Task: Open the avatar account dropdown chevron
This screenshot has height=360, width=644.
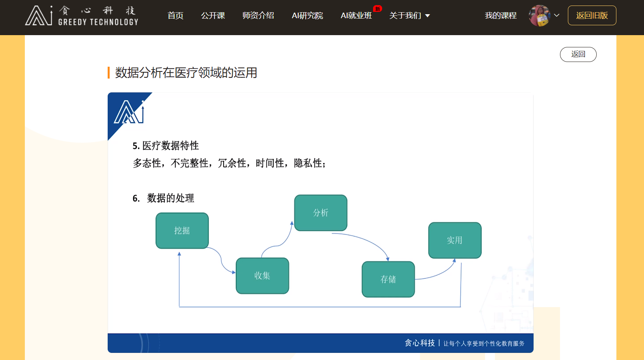Action: 557,16
